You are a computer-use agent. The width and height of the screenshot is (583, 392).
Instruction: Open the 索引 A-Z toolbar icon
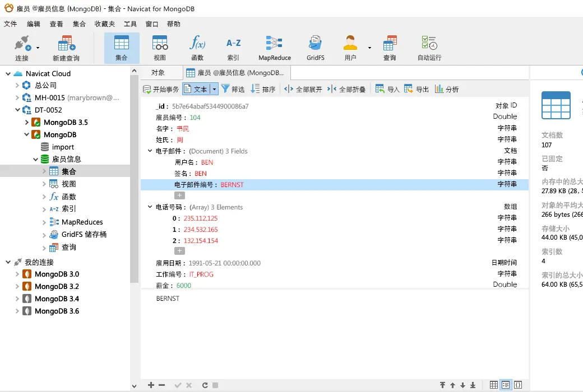pos(234,48)
